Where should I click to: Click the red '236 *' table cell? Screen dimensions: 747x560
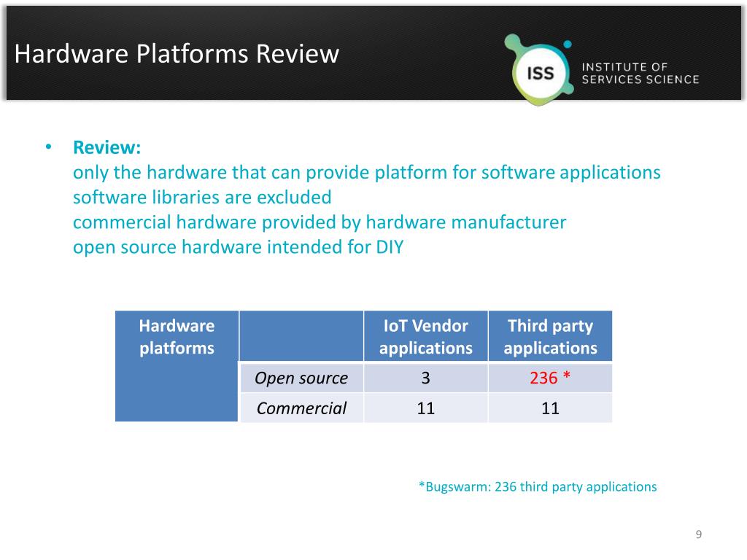[550, 378]
